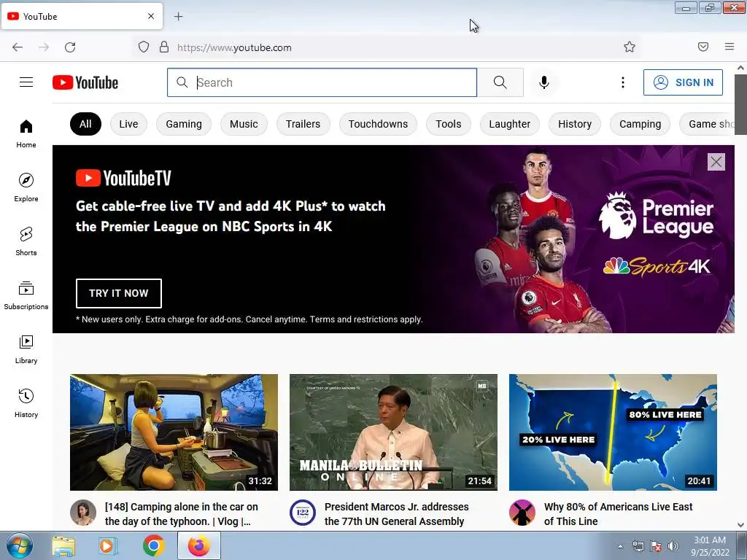The width and height of the screenshot is (747, 560).
Task: Open Shorts in the sidebar
Action: coord(26,241)
